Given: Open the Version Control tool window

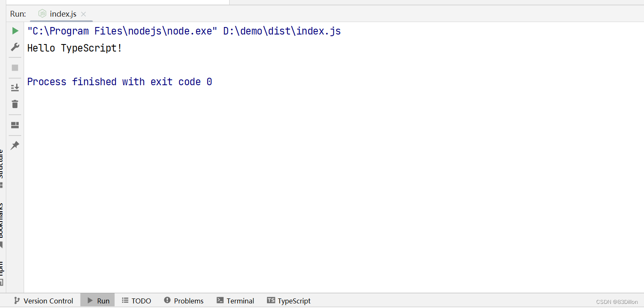Looking at the screenshot, I should (x=44, y=301).
